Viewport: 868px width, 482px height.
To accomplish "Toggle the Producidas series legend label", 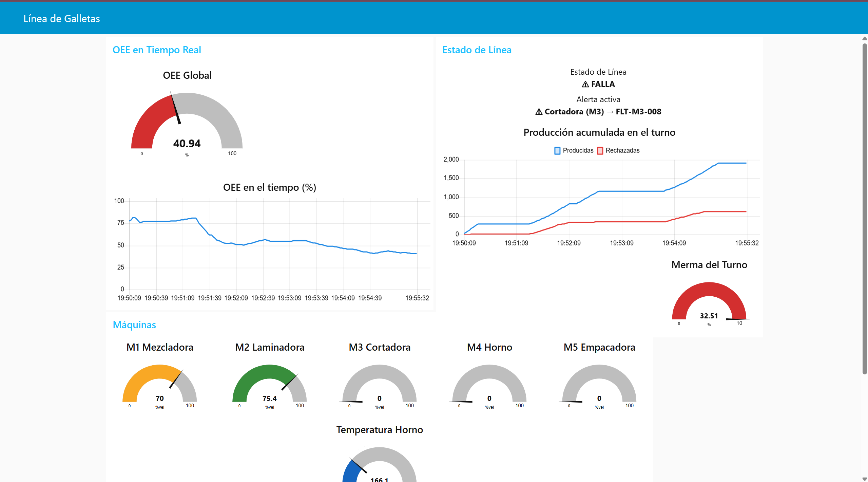I will [x=578, y=150].
